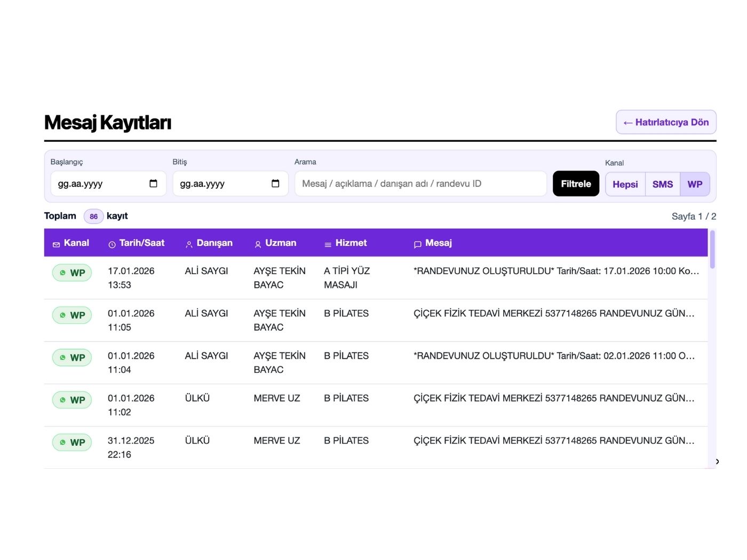Click the table's vertical scrollbar thumb
The width and height of the screenshot is (747, 560).
[x=712, y=250]
